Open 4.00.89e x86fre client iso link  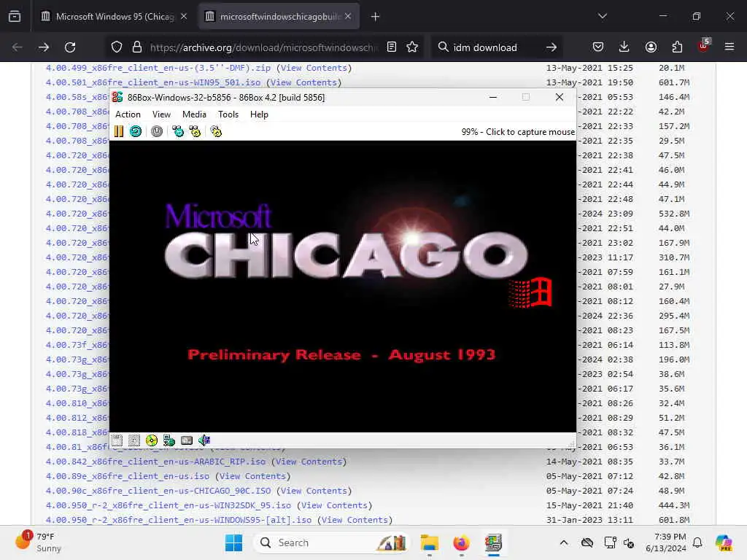click(x=127, y=476)
